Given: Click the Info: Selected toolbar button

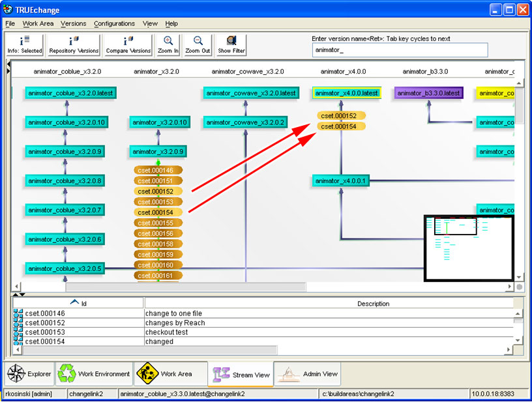Looking at the screenshot, I should pyautogui.click(x=25, y=45).
